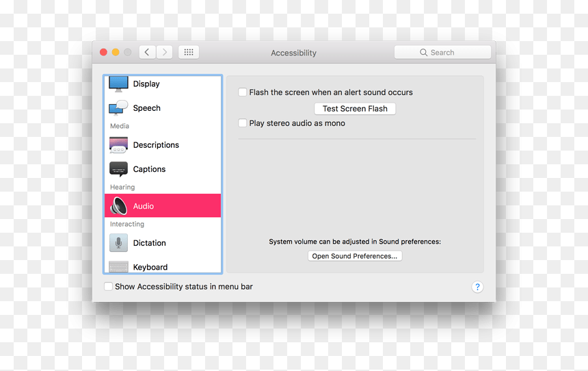Click the Accessibility window title
Screen dimensions: 588x371
293,53
